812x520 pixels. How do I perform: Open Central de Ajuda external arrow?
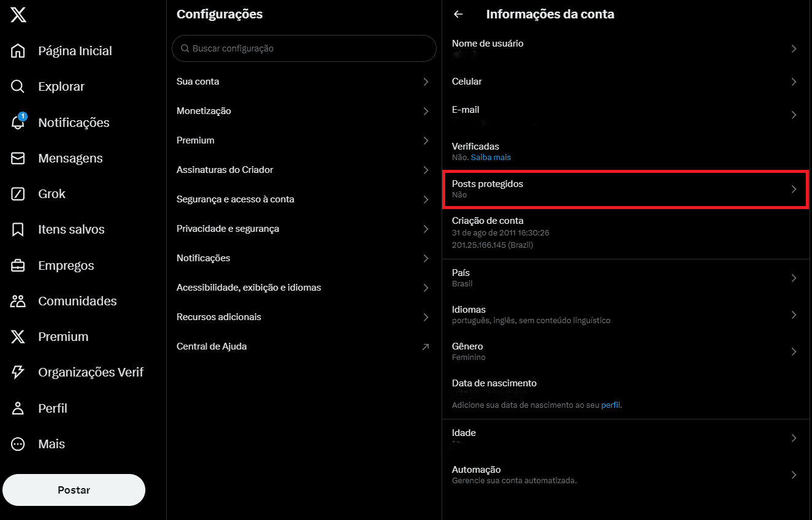point(426,346)
